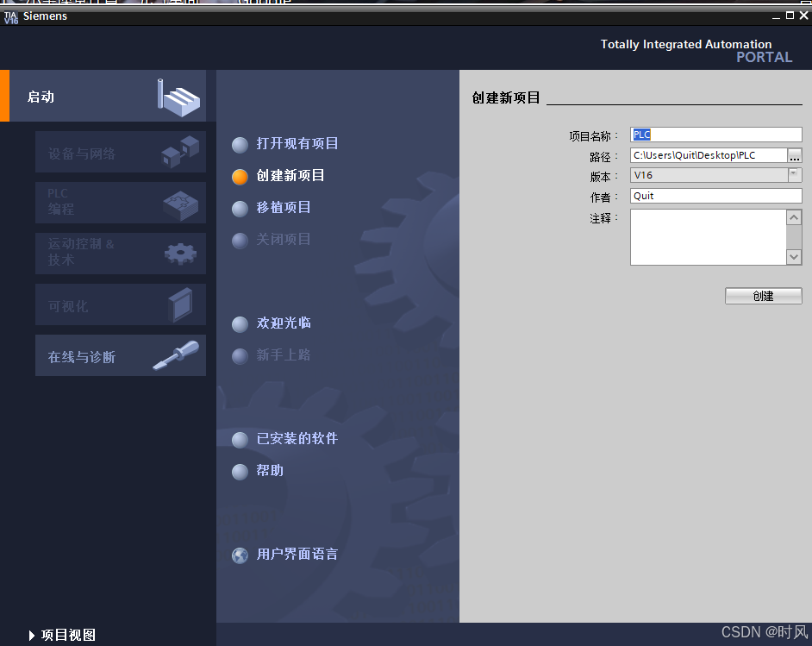Screen dimensions: 812x646
Task: Click the factory icon on the 启动 tile
Action: pyautogui.click(x=178, y=97)
